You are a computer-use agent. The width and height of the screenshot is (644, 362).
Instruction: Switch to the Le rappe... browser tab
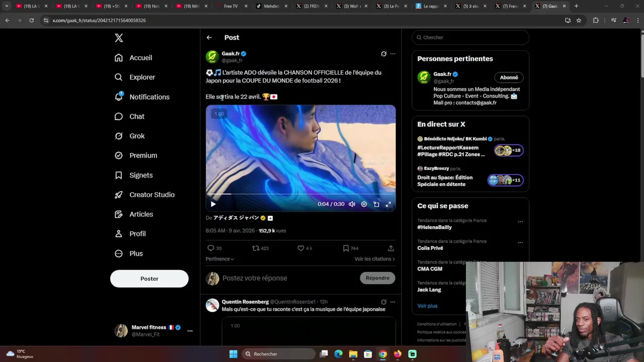tap(431, 6)
